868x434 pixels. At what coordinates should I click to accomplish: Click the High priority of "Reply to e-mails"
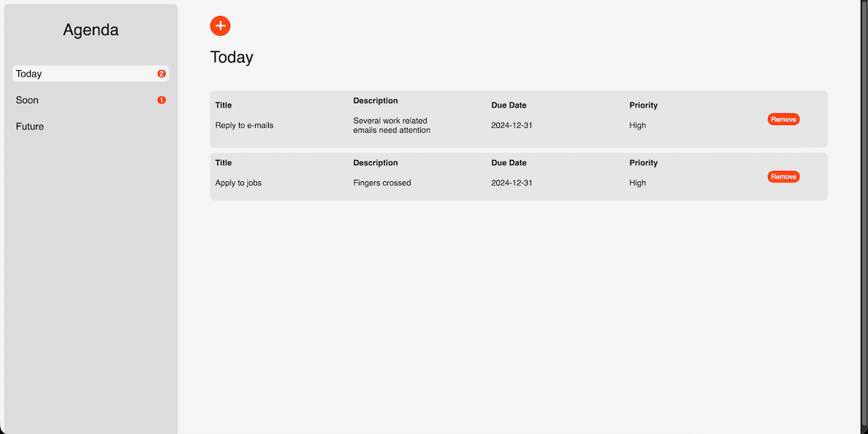tap(638, 126)
